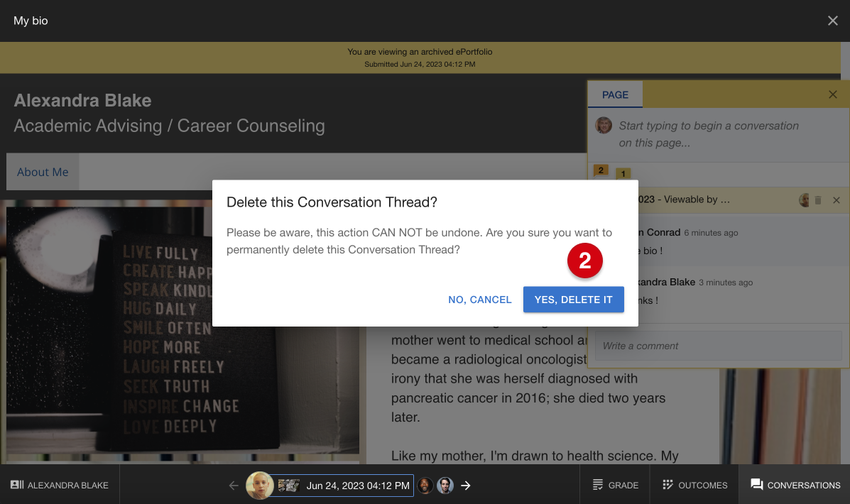850x504 pixels.
Task: Close the My bio viewer
Action: click(x=833, y=21)
